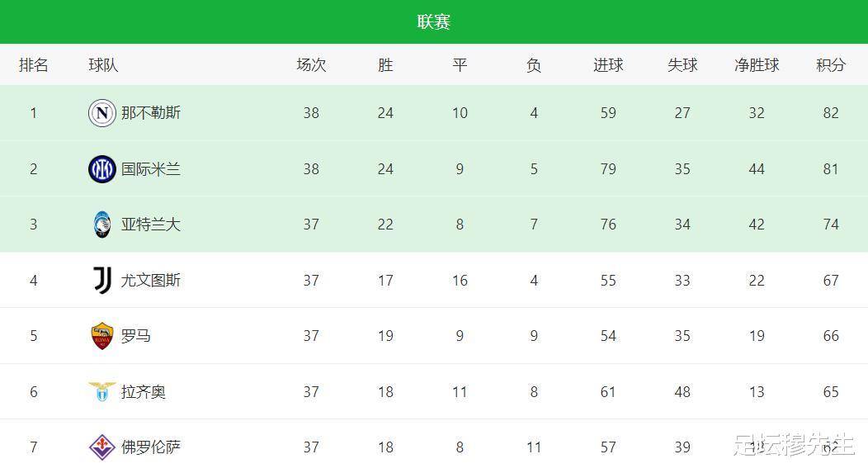Click the Lazio eagle crest icon
868x473 pixels.
(x=101, y=391)
